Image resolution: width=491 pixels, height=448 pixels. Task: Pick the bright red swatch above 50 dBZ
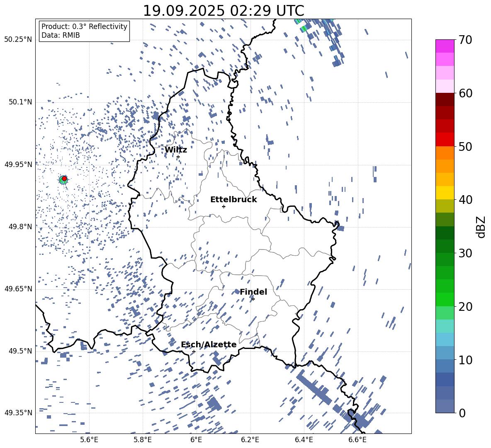click(445, 139)
